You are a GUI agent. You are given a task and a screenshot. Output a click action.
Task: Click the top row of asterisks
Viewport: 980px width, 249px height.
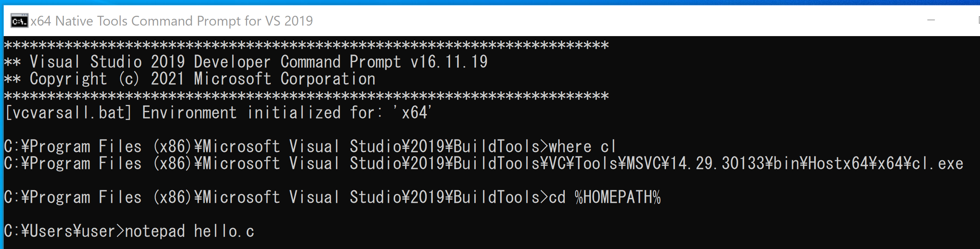306,45
